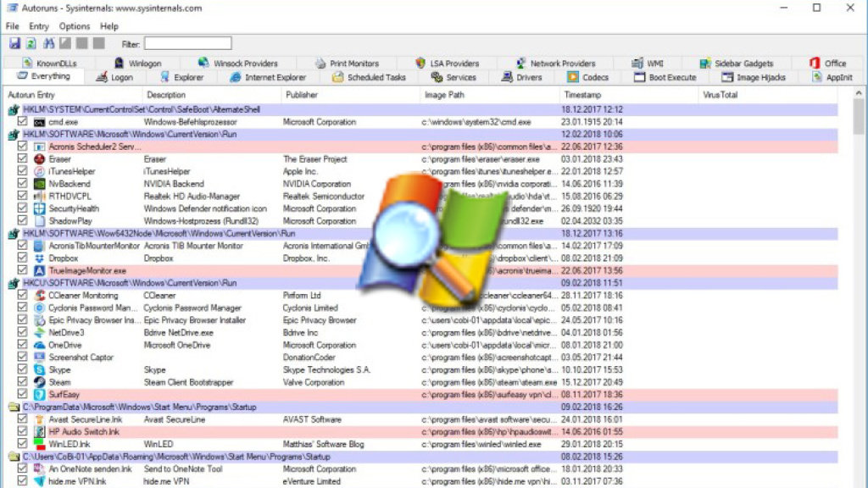
Task: Select the Eraser entry icon
Action: coord(40,159)
